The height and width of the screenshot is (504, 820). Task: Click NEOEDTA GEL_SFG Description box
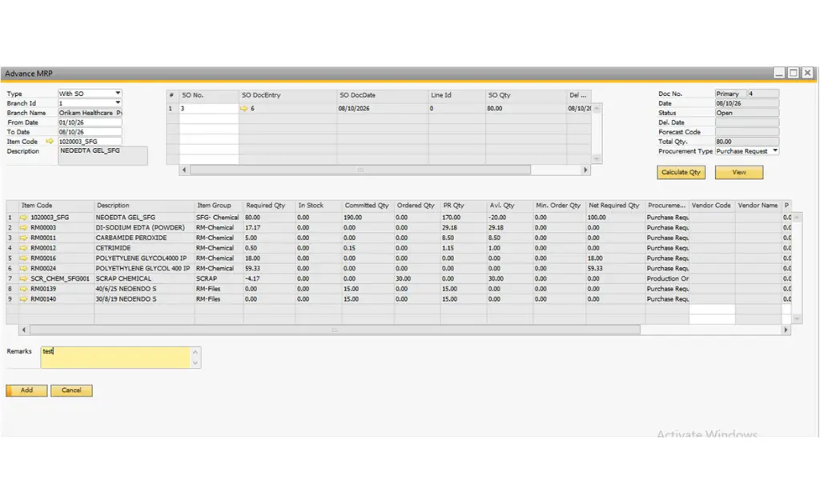tap(102, 156)
